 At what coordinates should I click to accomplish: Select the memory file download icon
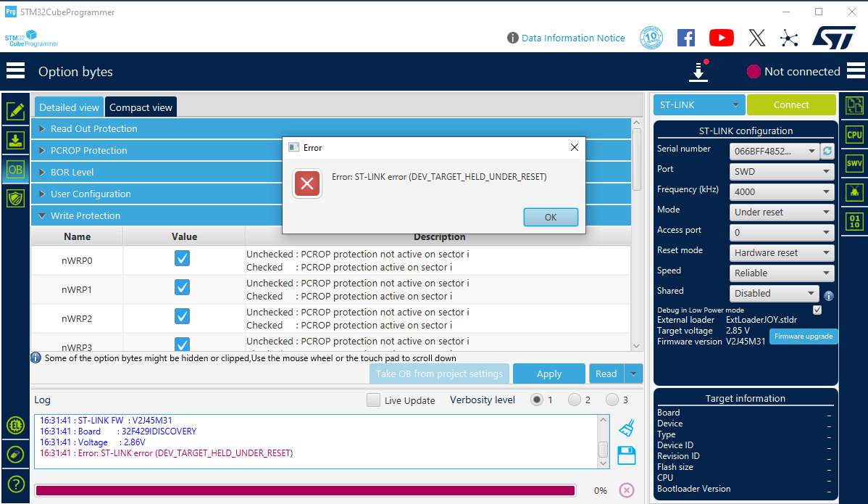15,140
